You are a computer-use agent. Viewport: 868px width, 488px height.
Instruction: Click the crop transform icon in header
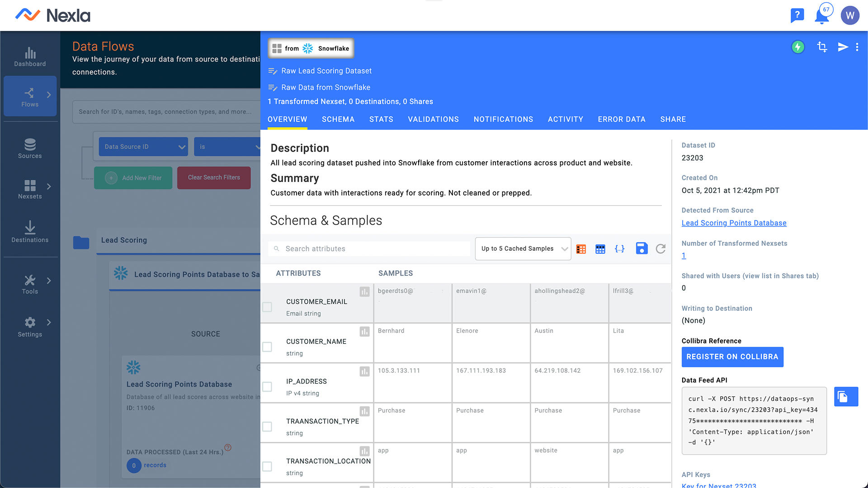(x=822, y=47)
